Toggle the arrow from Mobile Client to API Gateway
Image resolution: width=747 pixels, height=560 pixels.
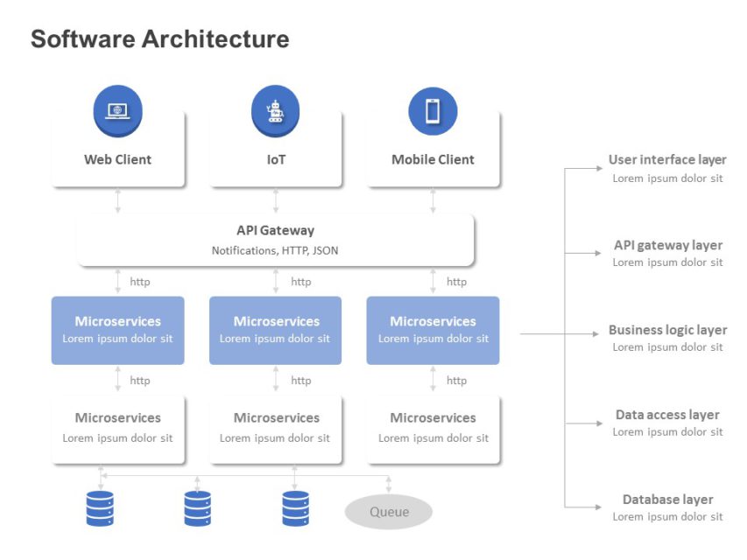point(433,199)
